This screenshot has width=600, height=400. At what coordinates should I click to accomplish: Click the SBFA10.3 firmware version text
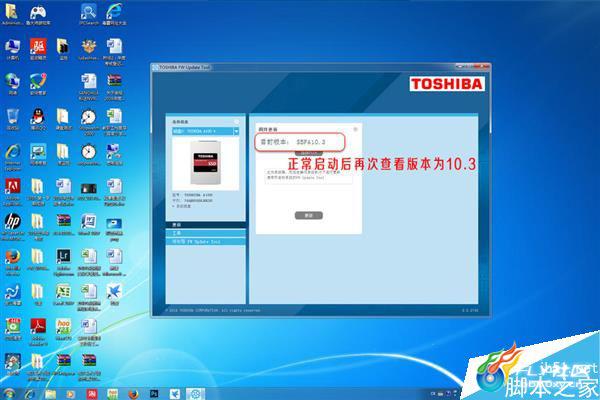[311, 142]
